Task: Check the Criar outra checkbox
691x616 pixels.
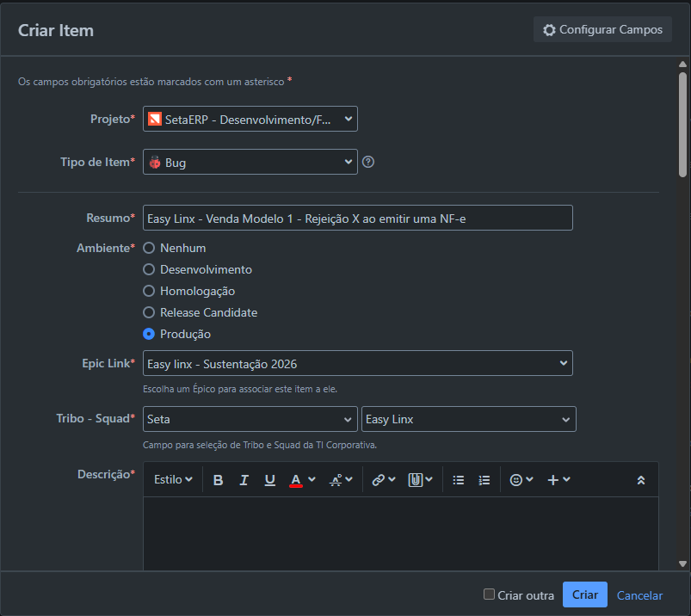Action: pyautogui.click(x=489, y=594)
